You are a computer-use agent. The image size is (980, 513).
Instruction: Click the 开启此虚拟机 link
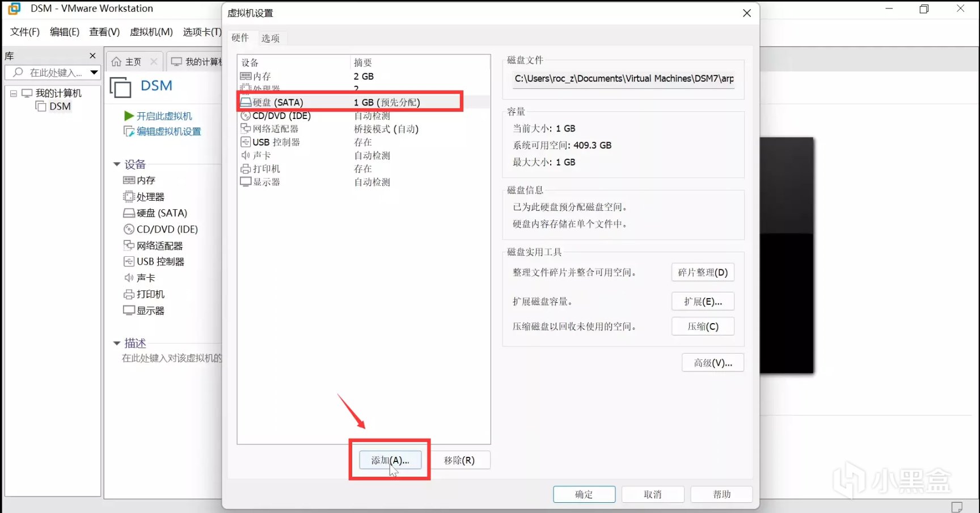pos(164,116)
